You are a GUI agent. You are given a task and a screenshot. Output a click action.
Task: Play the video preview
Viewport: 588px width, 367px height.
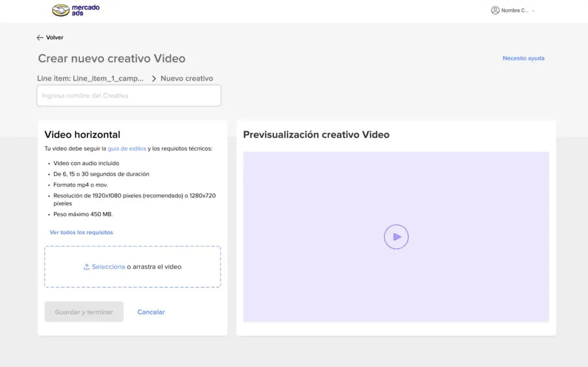coord(396,237)
